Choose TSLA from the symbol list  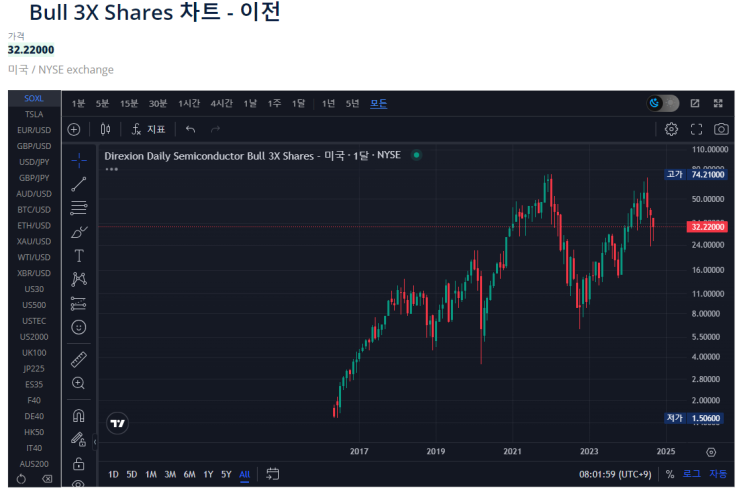point(34,114)
